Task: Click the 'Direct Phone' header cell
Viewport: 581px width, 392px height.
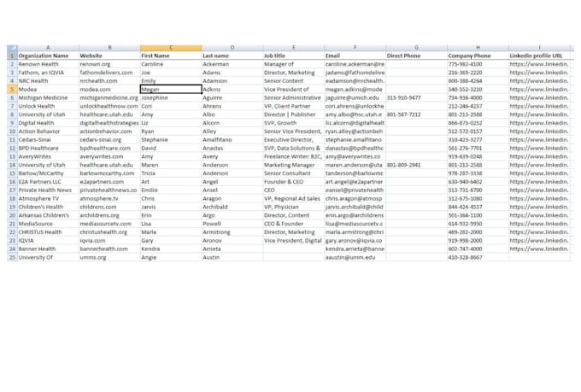Action: (416, 56)
